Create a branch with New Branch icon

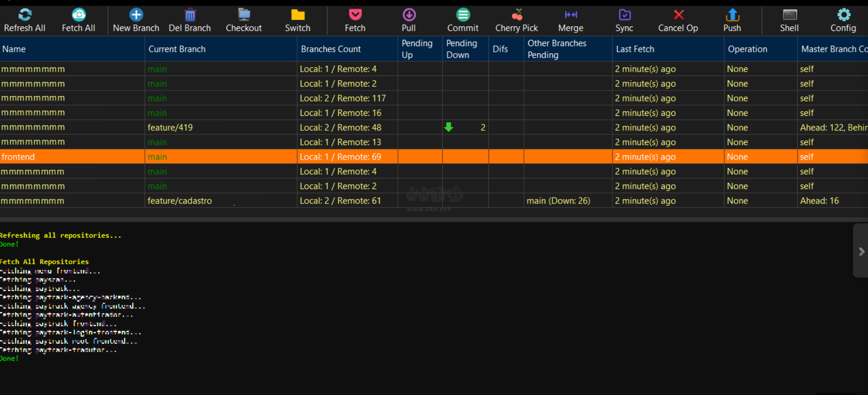pyautogui.click(x=136, y=15)
